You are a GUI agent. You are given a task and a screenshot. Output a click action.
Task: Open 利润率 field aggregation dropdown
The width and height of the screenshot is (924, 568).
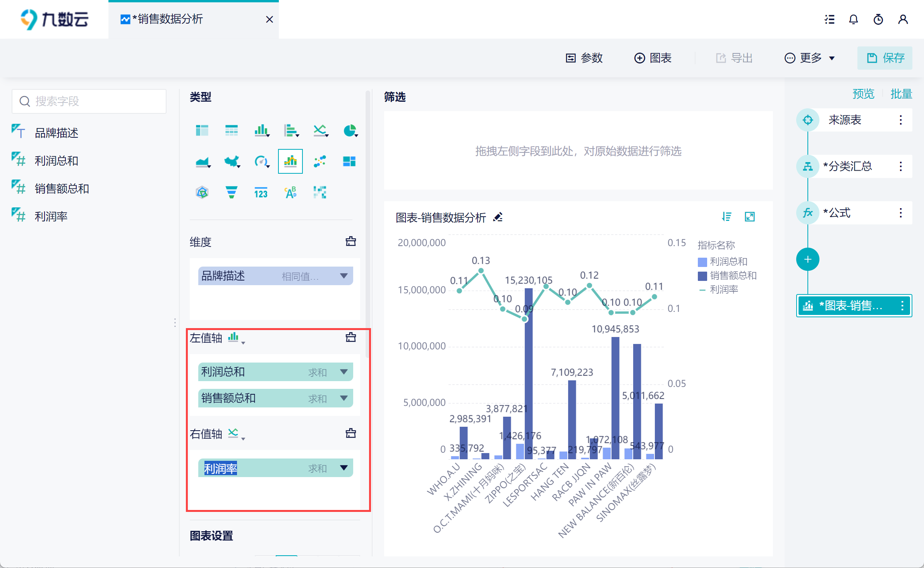tap(343, 468)
